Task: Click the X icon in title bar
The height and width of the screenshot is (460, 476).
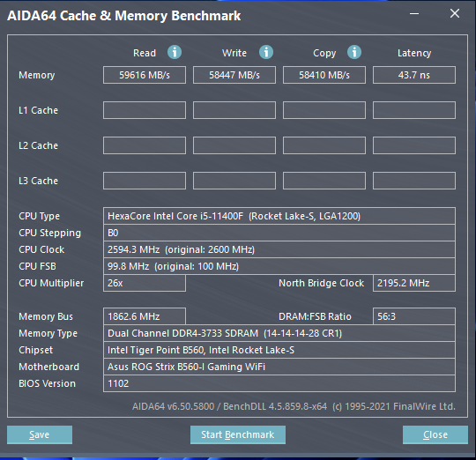Action: click(455, 13)
